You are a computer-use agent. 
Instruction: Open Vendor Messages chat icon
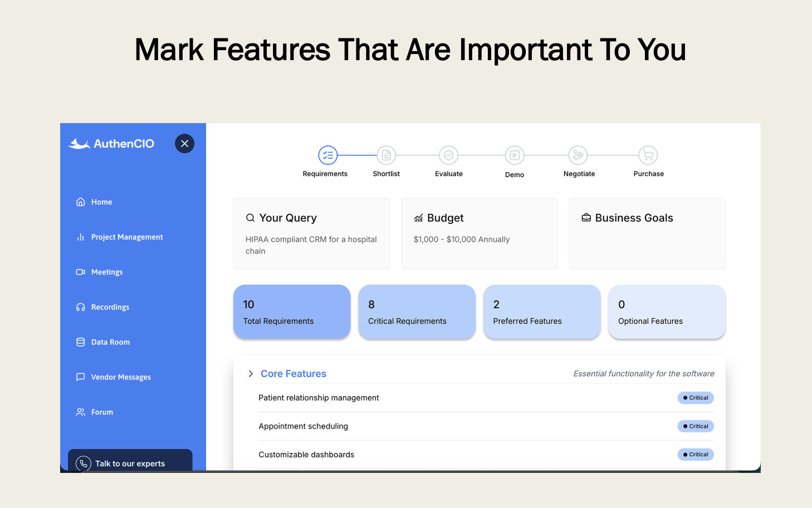81,377
